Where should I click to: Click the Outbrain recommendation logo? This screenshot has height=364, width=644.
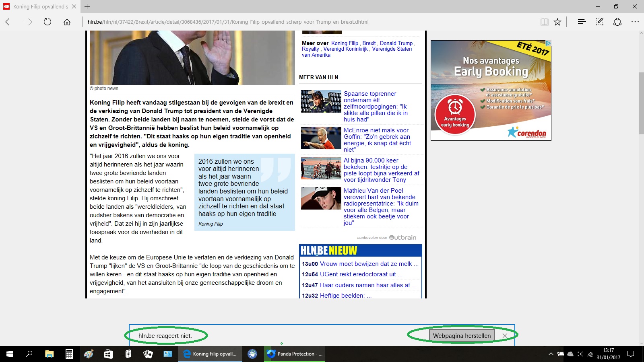tap(402, 237)
